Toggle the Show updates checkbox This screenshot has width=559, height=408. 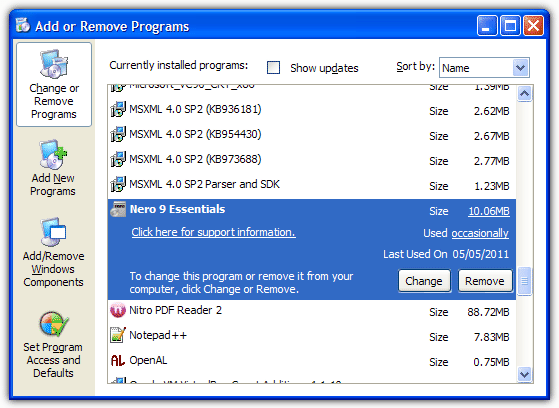pos(273,67)
